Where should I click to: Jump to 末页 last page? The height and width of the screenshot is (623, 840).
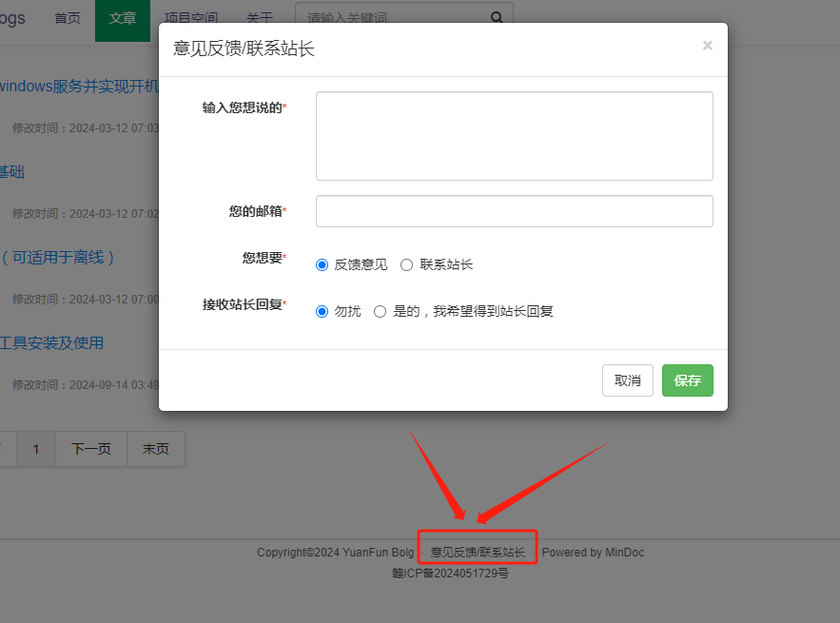pos(156,449)
